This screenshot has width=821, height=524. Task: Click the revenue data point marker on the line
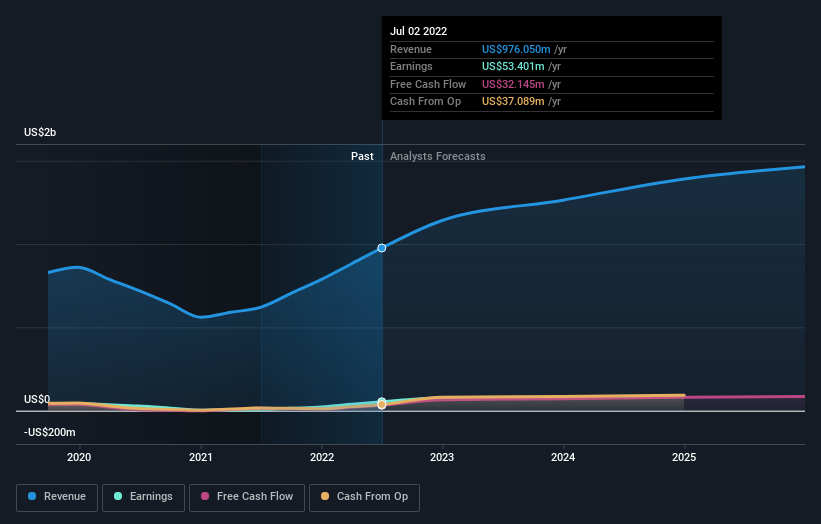(382, 248)
